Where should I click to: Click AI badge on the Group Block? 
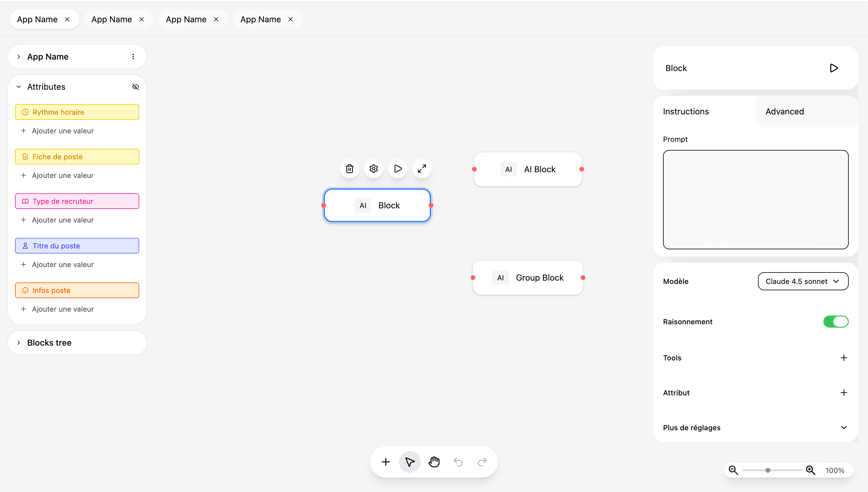pos(500,278)
